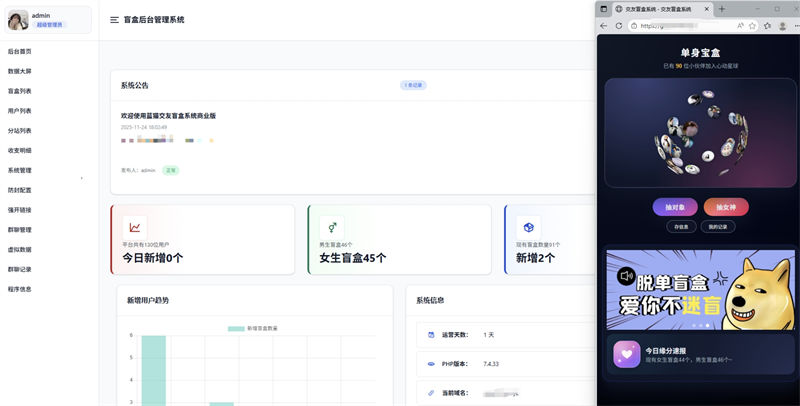Click the blue box icon in 新增 card
This screenshot has width=800, height=406.
click(528, 226)
